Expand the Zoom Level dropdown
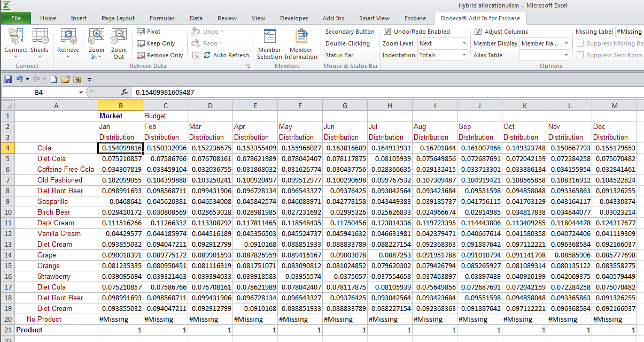This screenshot has width=644, height=342. [x=463, y=43]
